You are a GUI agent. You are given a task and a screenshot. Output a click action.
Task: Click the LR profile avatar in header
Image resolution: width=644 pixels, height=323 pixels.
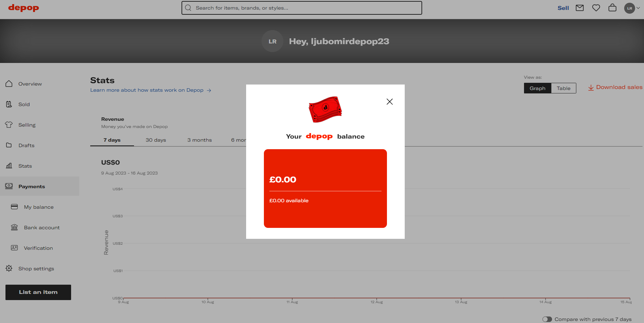point(629,8)
